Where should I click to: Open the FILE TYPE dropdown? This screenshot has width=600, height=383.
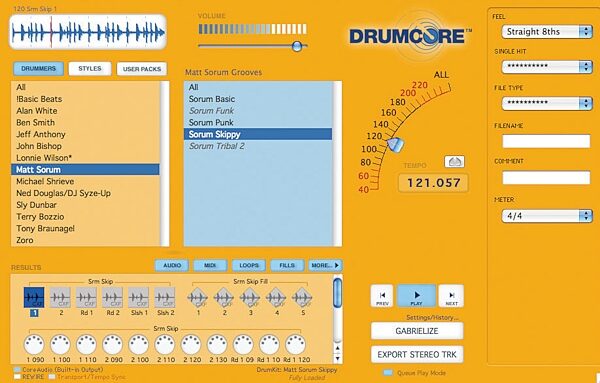547,103
